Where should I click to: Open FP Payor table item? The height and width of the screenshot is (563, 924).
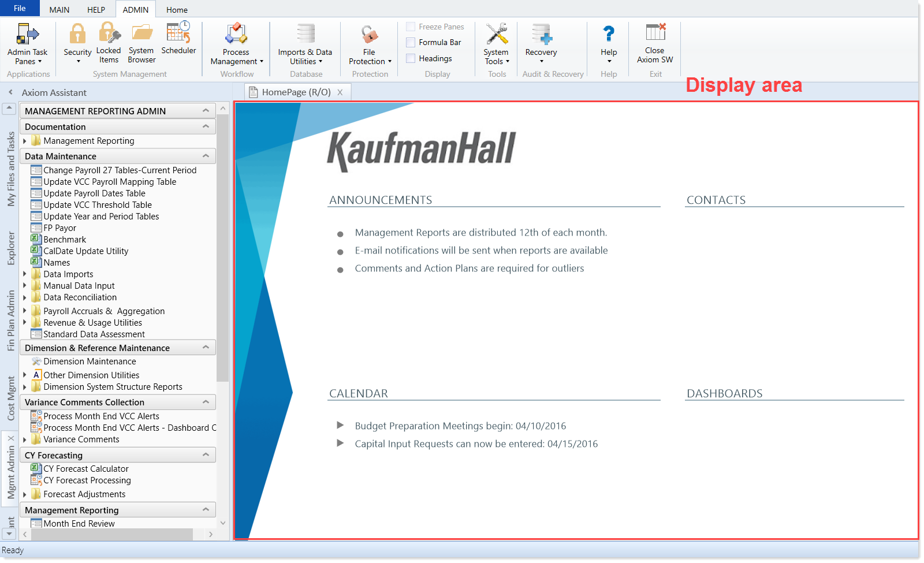click(59, 228)
